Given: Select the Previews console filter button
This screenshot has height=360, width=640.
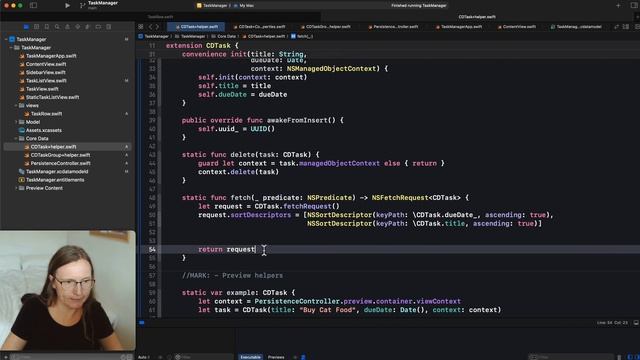Looking at the screenshot, I should (276, 357).
